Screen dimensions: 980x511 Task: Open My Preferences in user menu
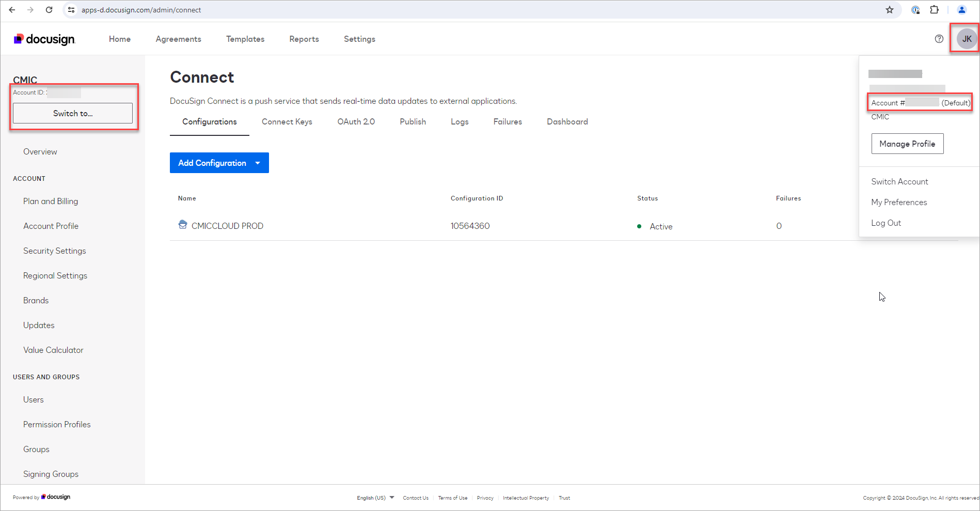coord(899,203)
